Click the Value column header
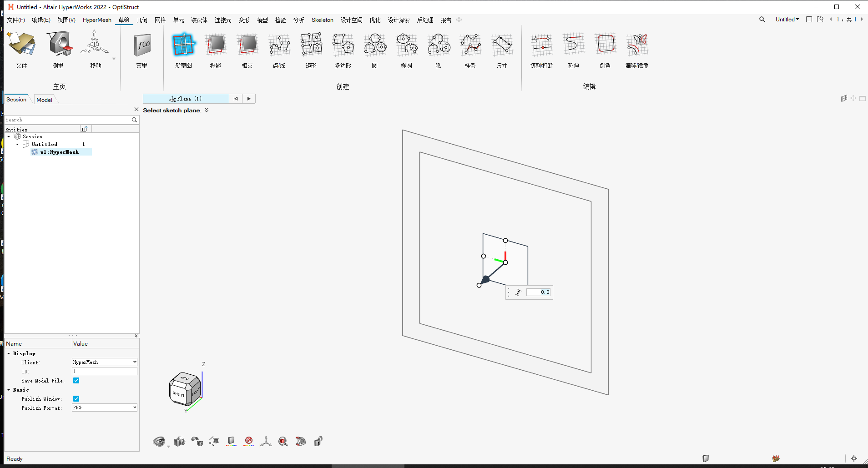 tap(106, 343)
